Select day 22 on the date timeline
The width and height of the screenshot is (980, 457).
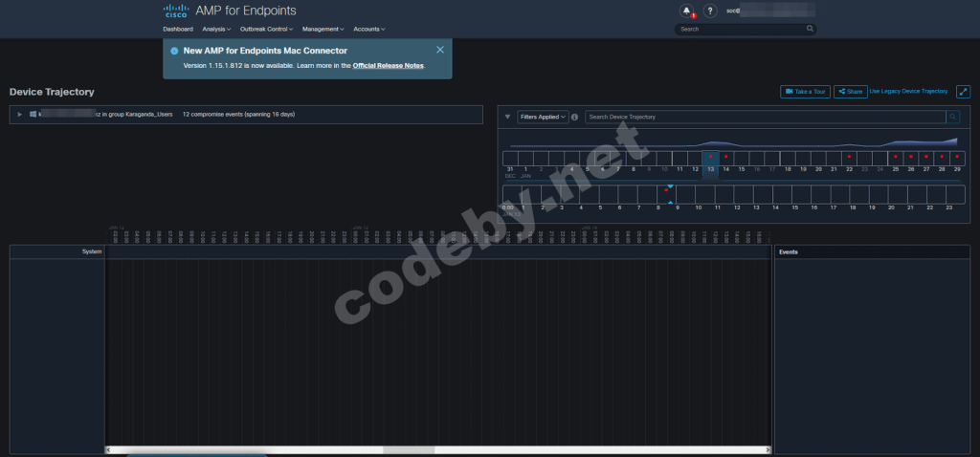[x=849, y=158]
